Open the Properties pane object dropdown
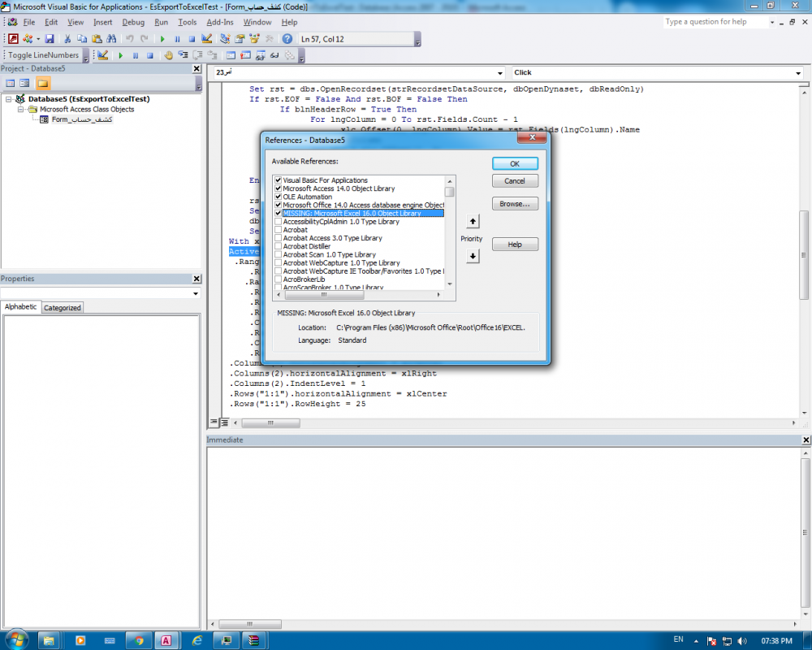This screenshot has height=650, width=812. pyautogui.click(x=195, y=293)
